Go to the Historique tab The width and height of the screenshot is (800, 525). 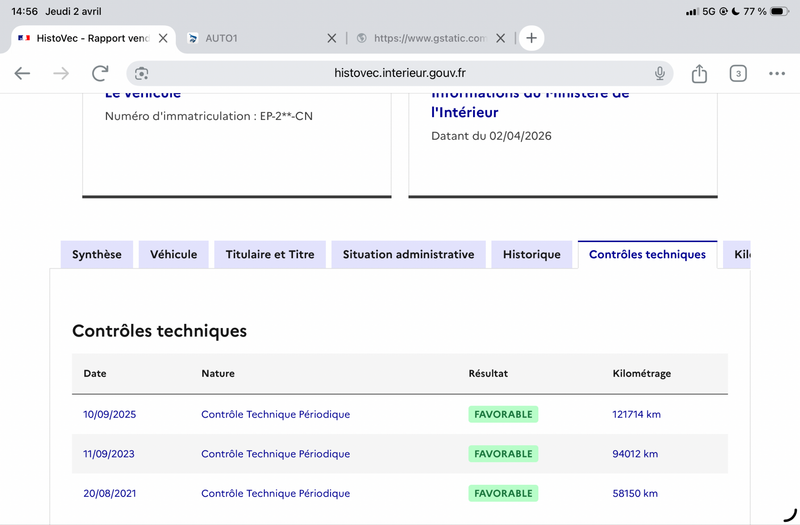coord(532,254)
